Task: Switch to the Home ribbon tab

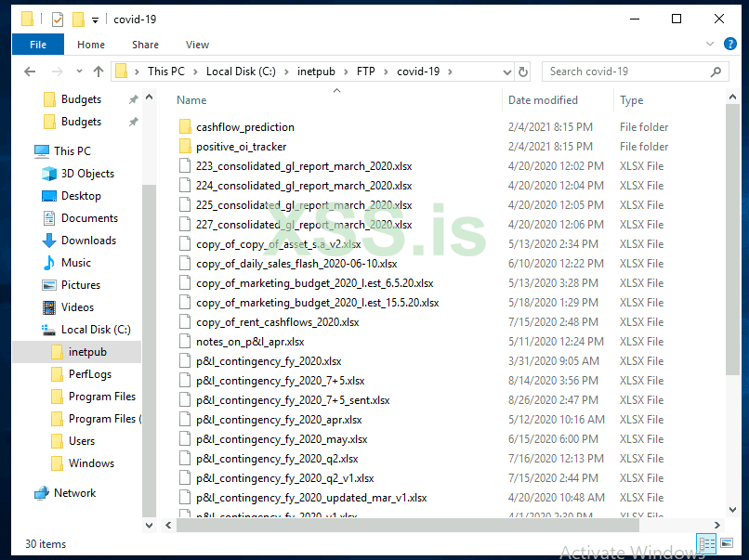Action: click(x=91, y=45)
